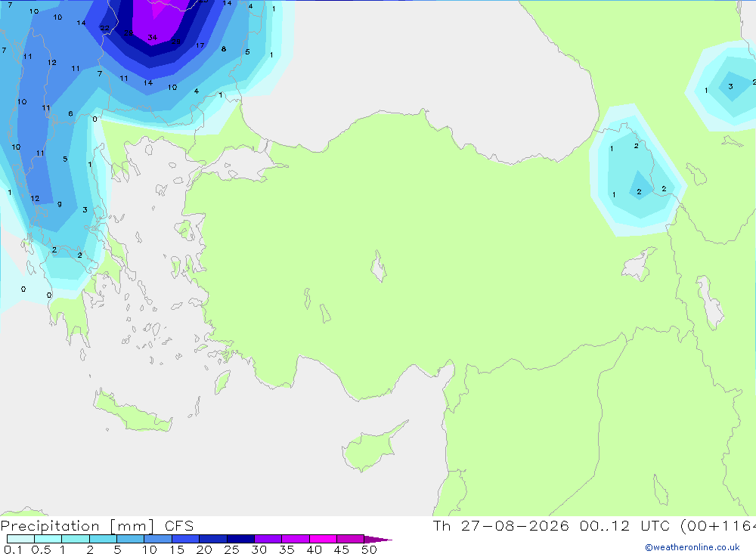
Task: Click the 5–10 mm legend color swatch
Action: [x=130, y=539]
